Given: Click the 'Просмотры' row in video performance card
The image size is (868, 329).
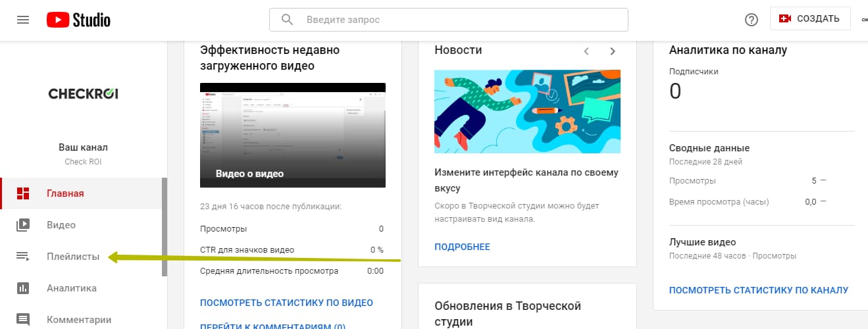Looking at the screenshot, I should (x=292, y=229).
